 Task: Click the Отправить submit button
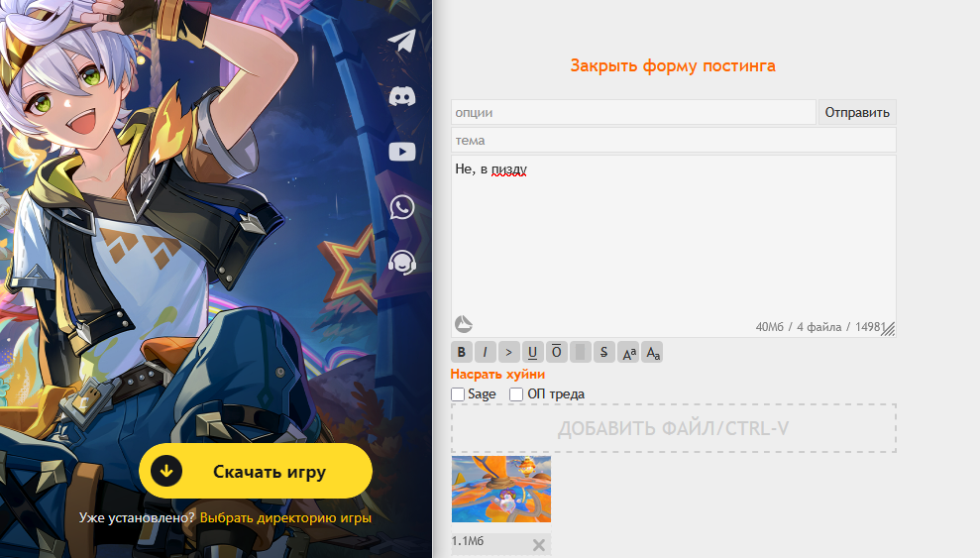pyautogui.click(x=857, y=112)
